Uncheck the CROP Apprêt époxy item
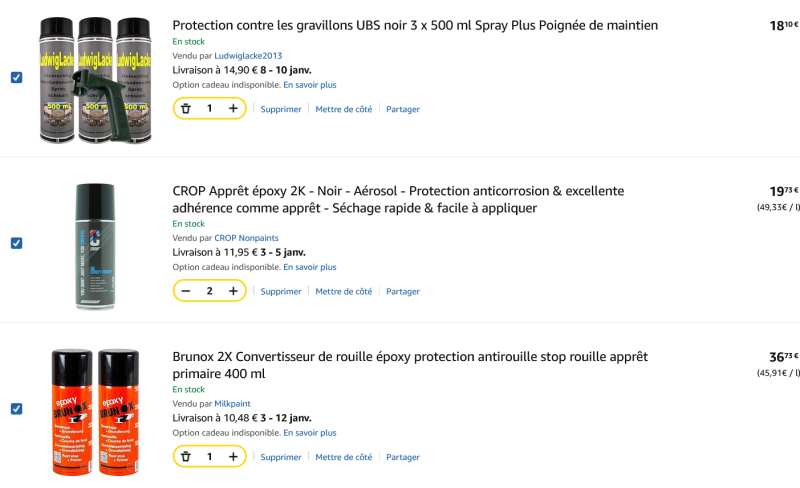Screen dimensions: 800x488 pos(16,243)
